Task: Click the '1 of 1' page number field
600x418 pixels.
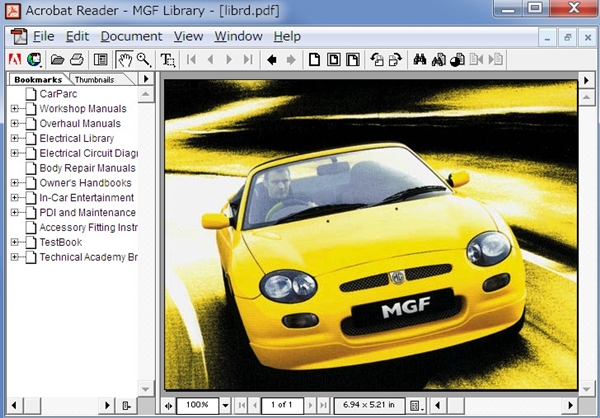Action: click(x=282, y=405)
